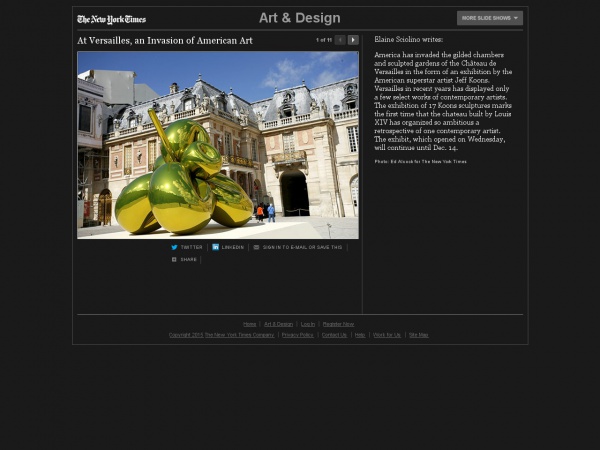Click the Art & Design section heading
The image size is (600, 450).
[x=300, y=18]
